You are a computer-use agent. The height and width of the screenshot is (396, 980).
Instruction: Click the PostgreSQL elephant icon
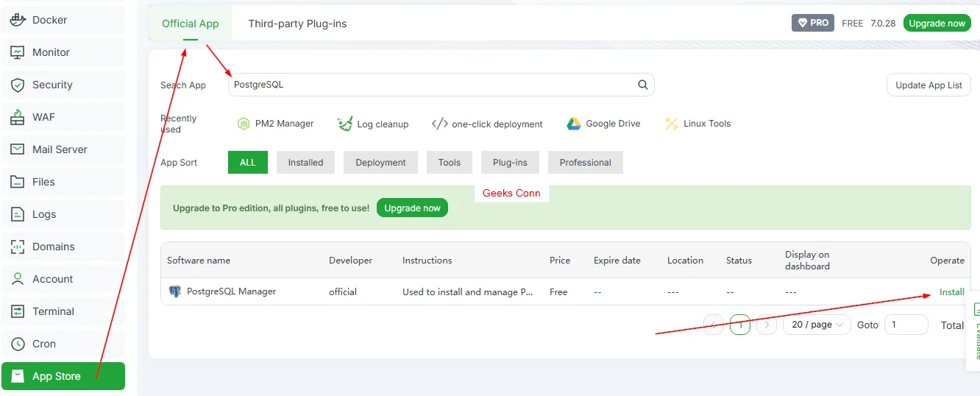[175, 291]
